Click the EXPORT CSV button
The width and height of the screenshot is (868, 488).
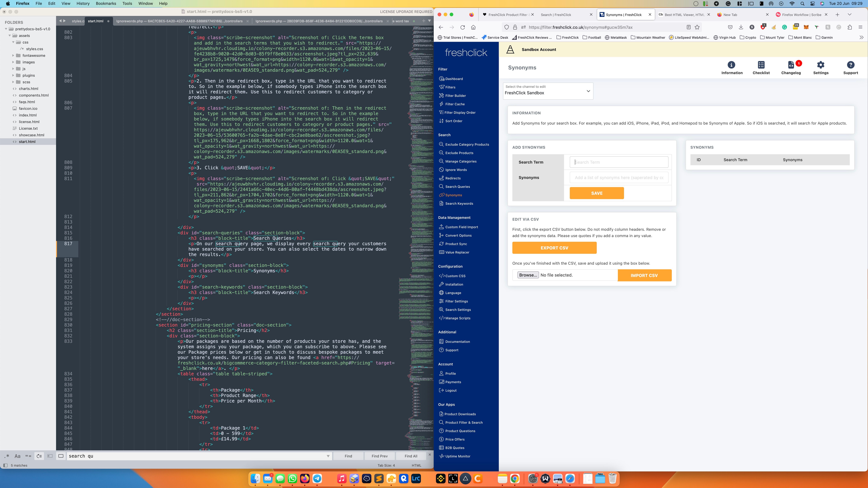554,248
